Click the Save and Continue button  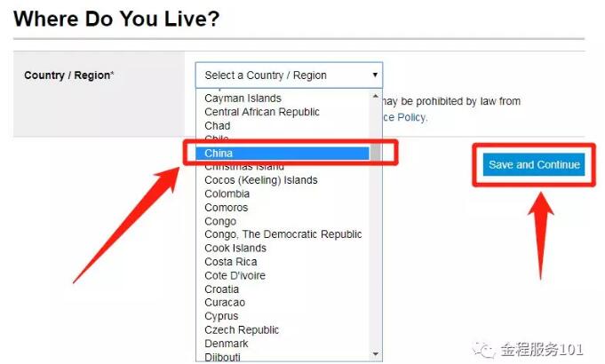[x=534, y=164]
